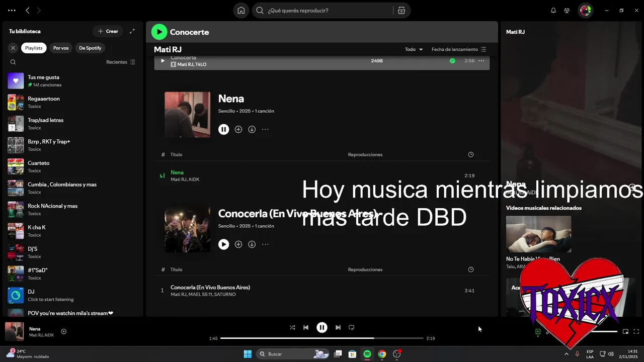Open the Browse icon beside search bar

[x=401, y=11]
